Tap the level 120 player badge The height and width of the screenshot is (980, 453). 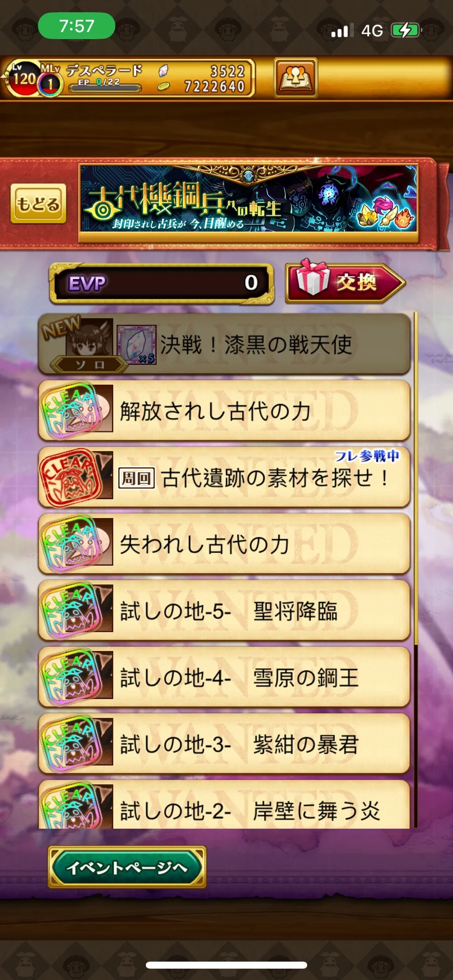click(x=24, y=78)
